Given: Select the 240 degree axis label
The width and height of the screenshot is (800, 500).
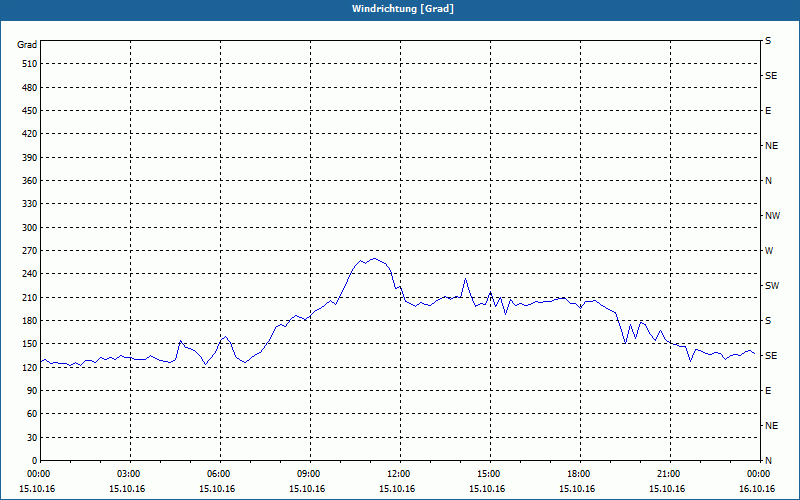Looking at the screenshot, I should 29,274.
